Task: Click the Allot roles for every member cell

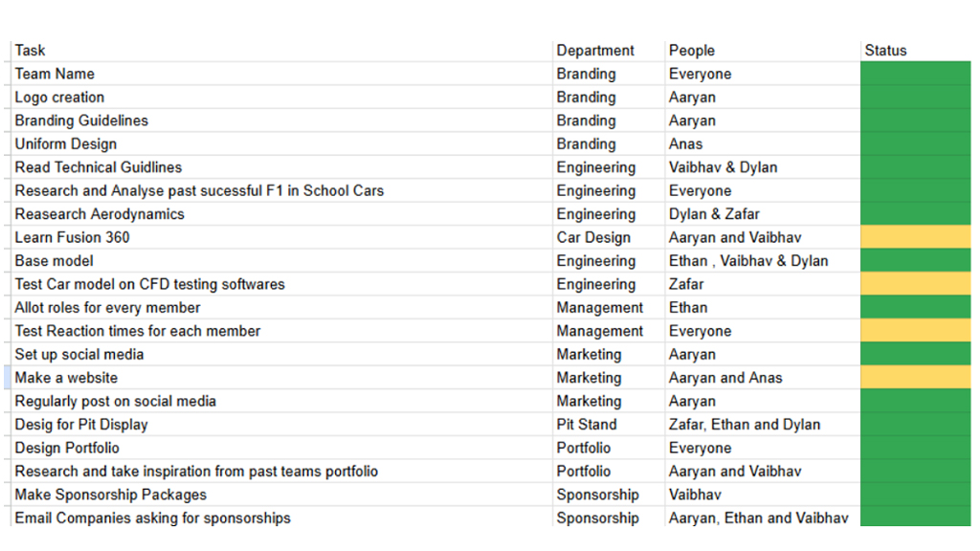Action: tap(282, 307)
